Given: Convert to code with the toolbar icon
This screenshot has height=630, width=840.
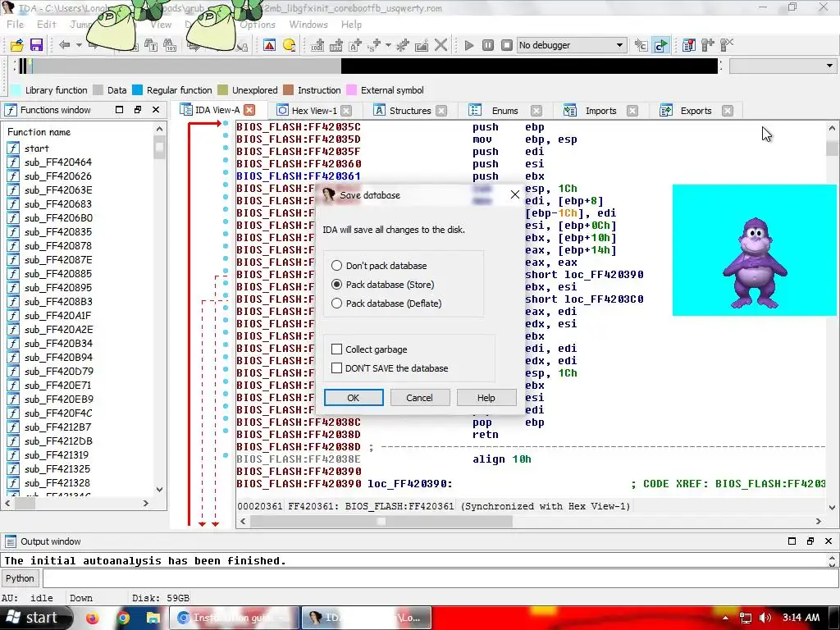Looking at the screenshot, I should coord(317,46).
